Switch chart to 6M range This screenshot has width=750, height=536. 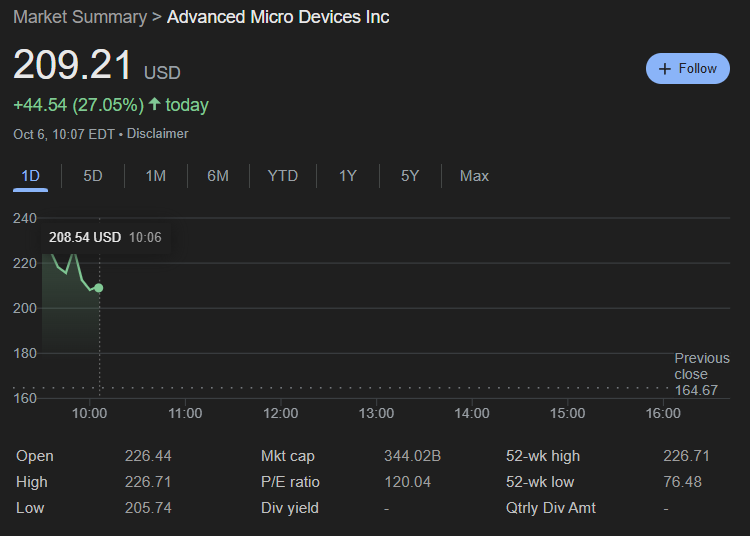(218, 176)
